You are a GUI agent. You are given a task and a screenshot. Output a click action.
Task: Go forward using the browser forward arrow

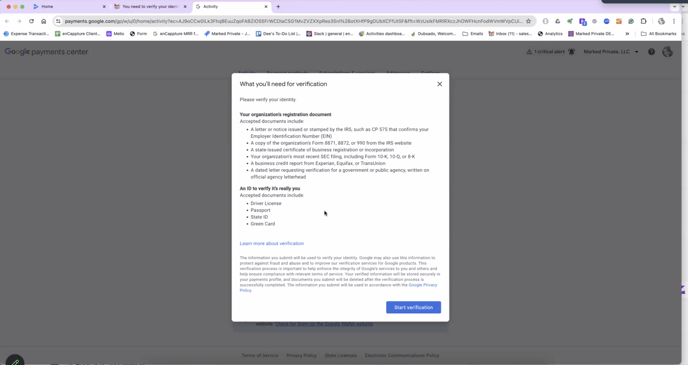point(19,21)
